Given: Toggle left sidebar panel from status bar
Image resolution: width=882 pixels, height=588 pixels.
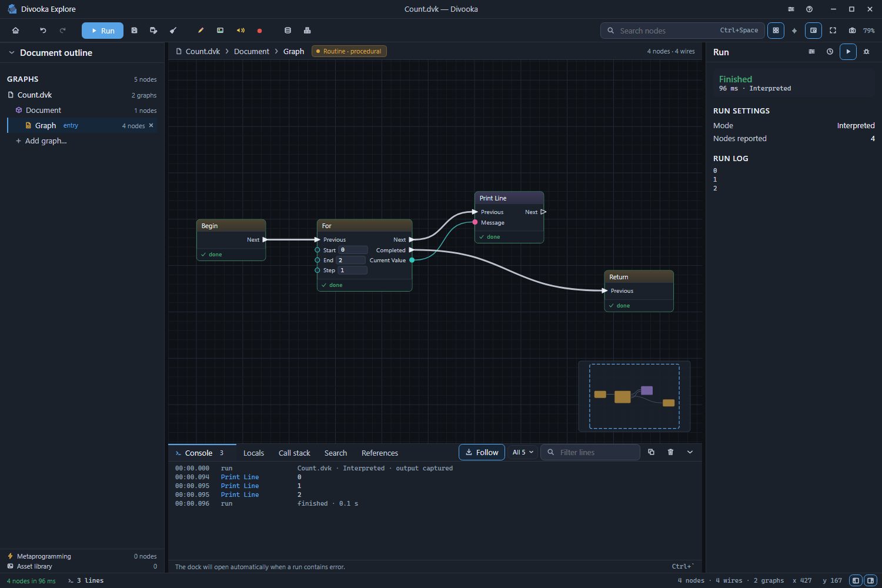Looking at the screenshot, I should 856,580.
